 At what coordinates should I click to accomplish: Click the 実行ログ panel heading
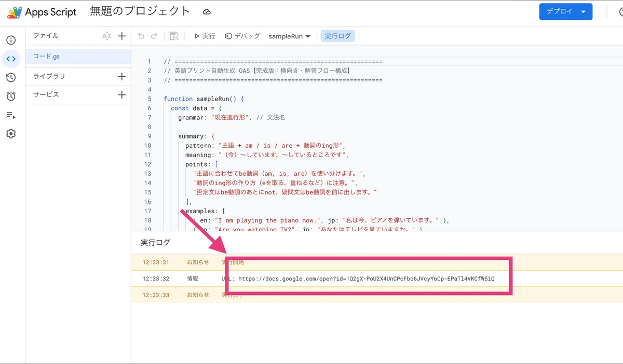pos(156,242)
